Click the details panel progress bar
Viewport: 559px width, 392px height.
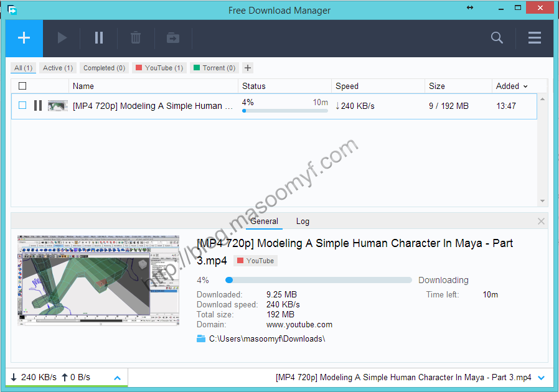pos(318,280)
